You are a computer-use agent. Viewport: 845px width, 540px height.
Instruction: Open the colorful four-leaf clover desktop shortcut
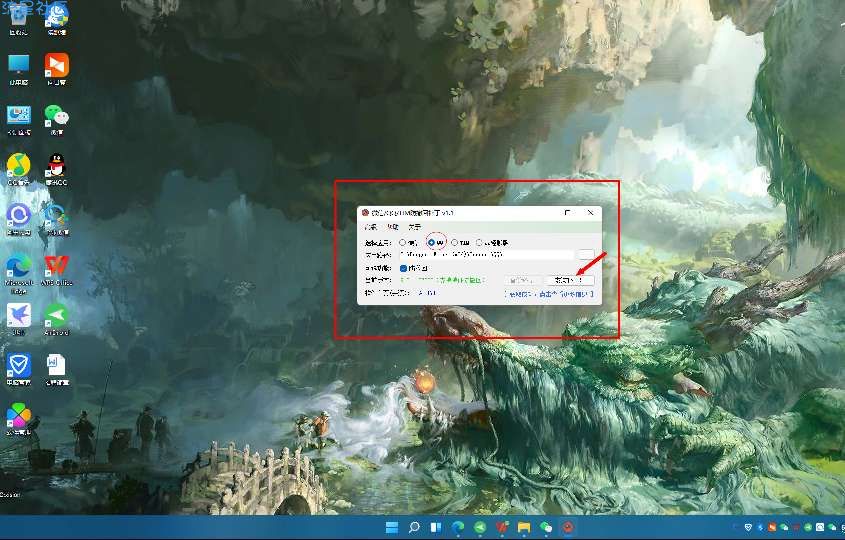coord(18,419)
